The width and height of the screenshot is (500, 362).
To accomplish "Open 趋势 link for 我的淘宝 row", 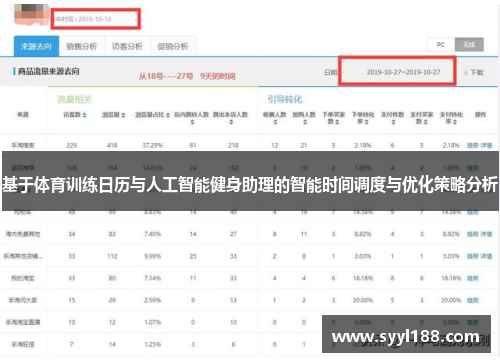I will tap(473, 278).
